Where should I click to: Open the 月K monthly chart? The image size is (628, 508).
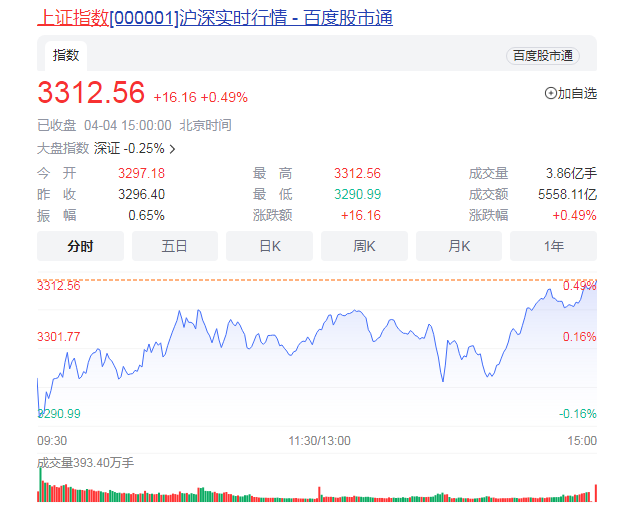pos(459,246)
